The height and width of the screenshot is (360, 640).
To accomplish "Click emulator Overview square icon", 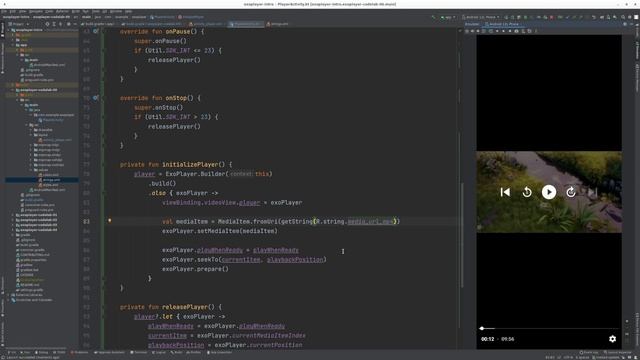I will (x=510, y=31).
